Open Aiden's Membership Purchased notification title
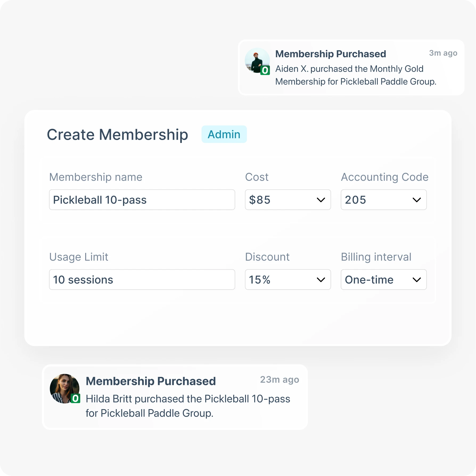Viewport: 476px width, 476px height. pos(330,54)
